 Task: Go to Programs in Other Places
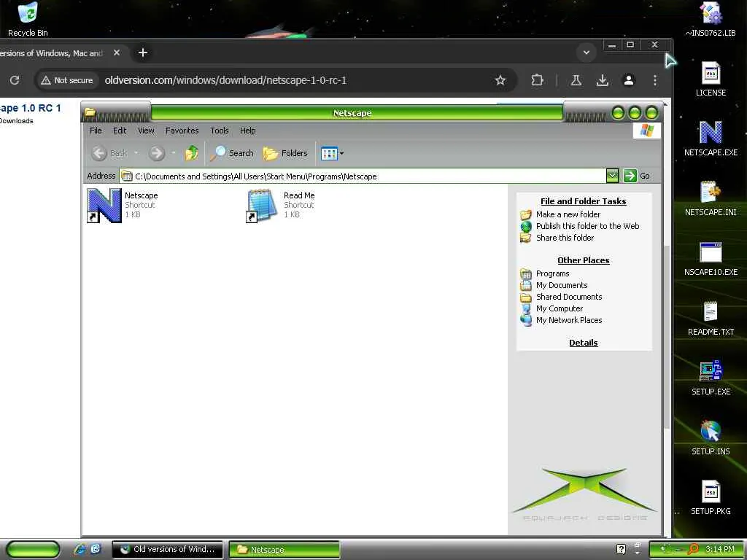tap(552, 273)
